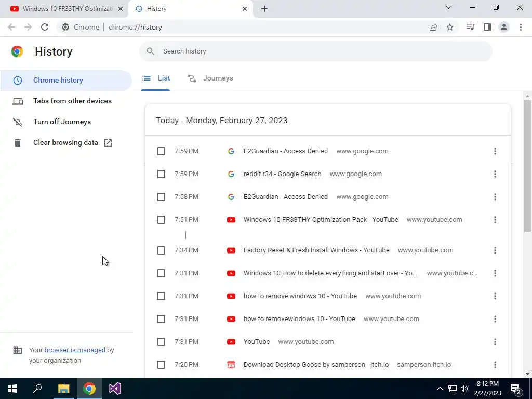Select the History browser tab
Screen dimensions: 532x399
click(x=190, y=9)
